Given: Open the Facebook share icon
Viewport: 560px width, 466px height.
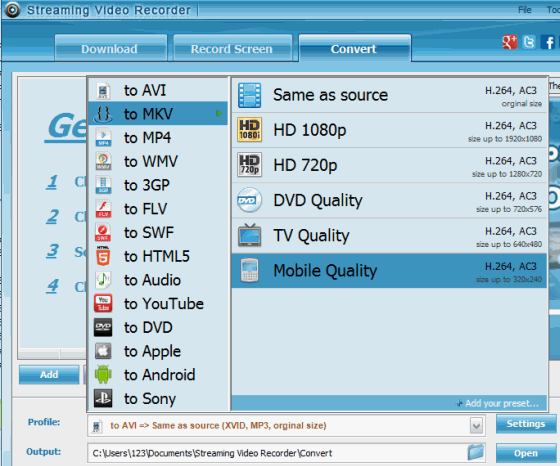Looking at the screenshot, I should pyautogui.click(x=549, y=42).
